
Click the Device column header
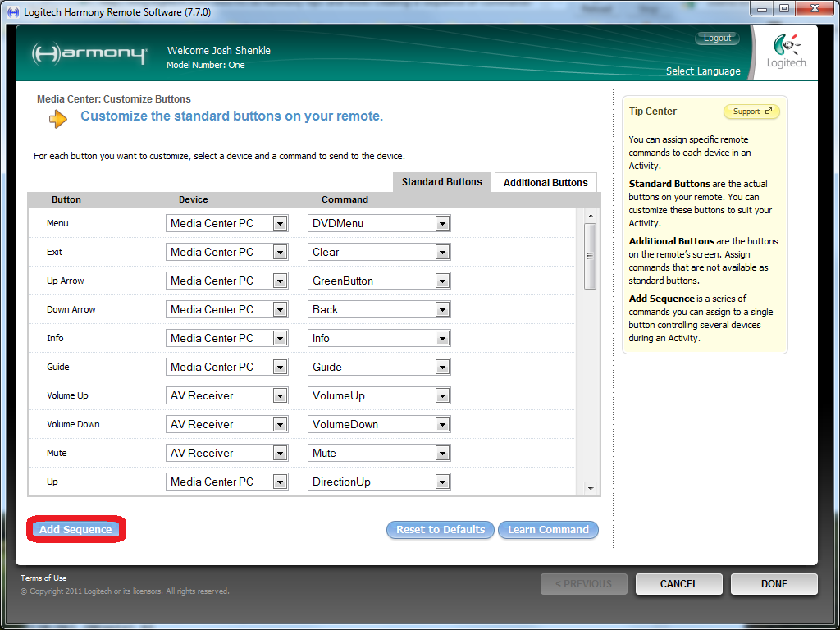(x=194, y=199)
